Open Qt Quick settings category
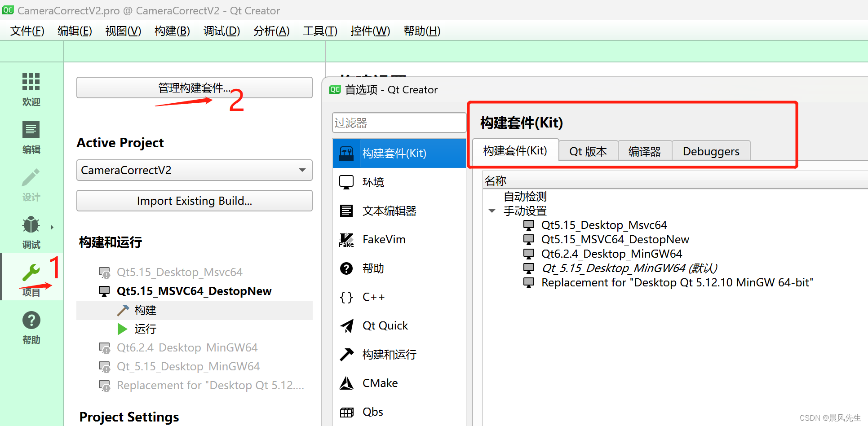This screenshot has height=426, width=868. (x=399, y=326)
